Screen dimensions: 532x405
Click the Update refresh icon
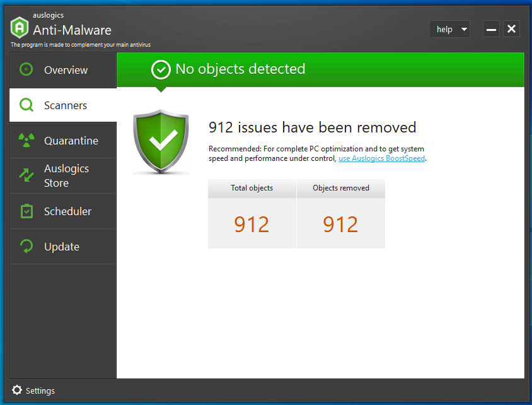point(26,246)
